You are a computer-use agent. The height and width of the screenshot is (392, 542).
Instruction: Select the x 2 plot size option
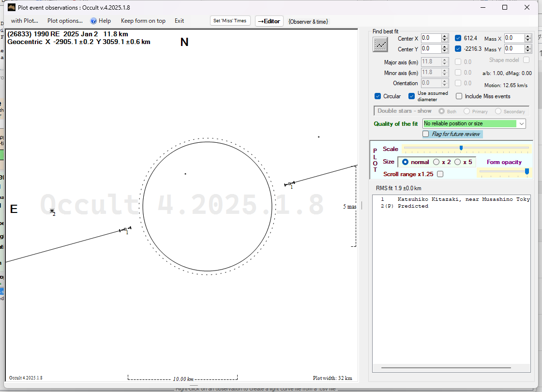[437, 162]
